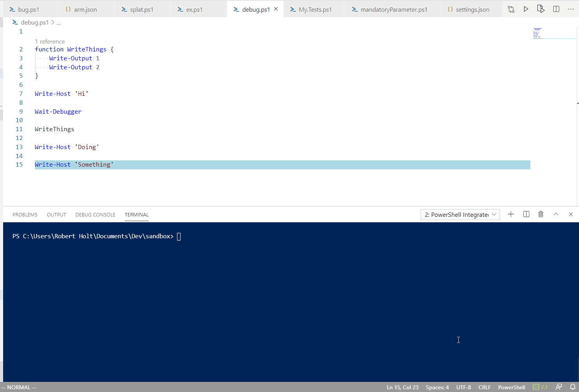Expand the debug.ps1 breadcrumb ellipsis

58,22
